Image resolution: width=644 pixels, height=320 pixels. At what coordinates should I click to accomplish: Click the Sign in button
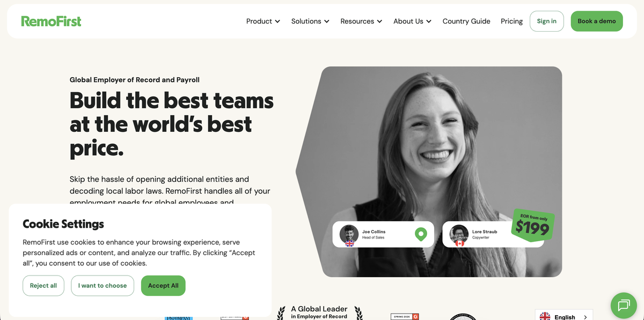click(x=547, y=21)
